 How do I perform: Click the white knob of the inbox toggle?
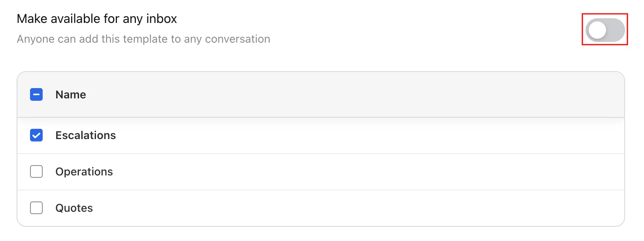pos(597,30)
